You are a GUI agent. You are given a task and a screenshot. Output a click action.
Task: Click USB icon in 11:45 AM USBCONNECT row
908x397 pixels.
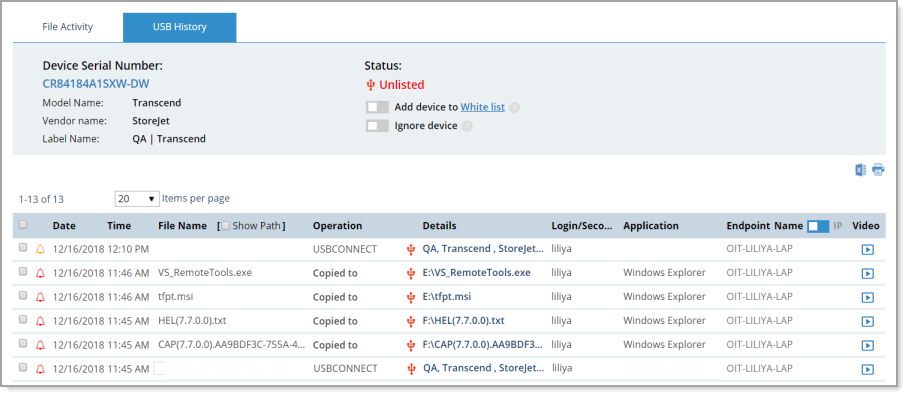click(411, 369)
